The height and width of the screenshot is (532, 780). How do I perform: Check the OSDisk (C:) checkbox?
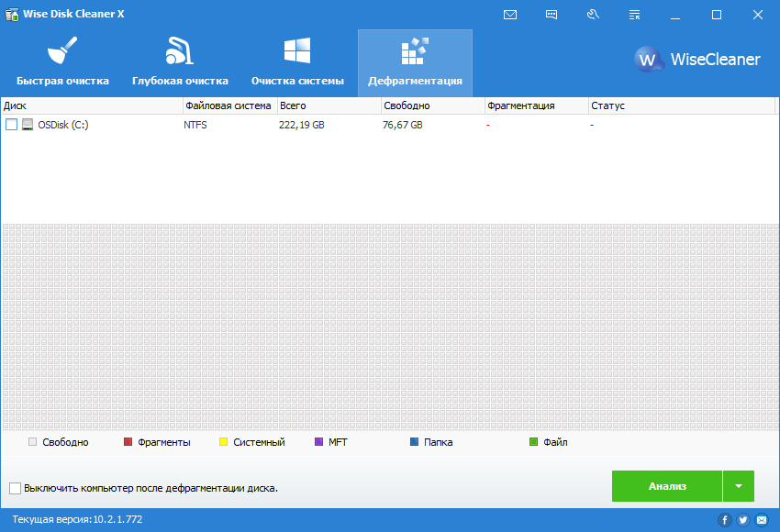tap(11, 125)
